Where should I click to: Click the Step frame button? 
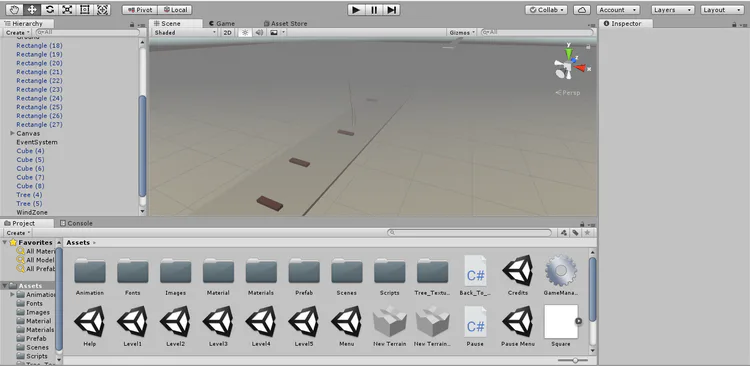[391, 10]
